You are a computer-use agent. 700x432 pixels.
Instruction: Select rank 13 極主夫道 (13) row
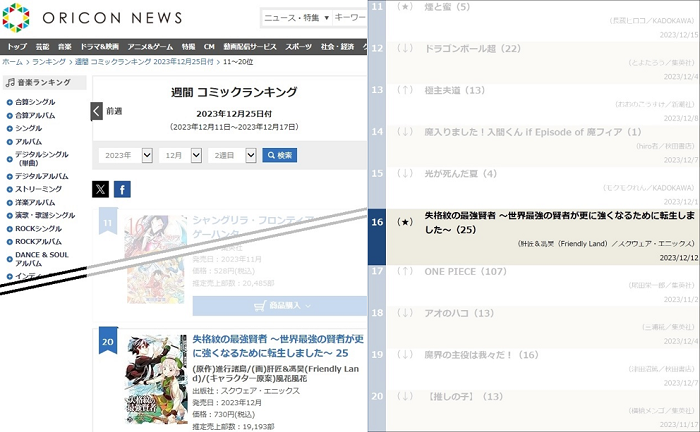pyautogui.click(x=534, y=104)
